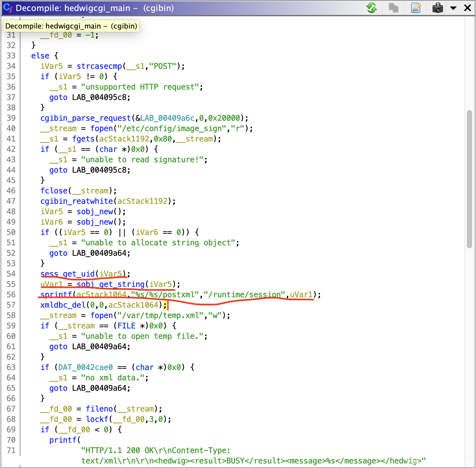The width and height of the screenshot is (476, 468).
Task: Select the sess_get_uid function name
Action: click(x=67, y=274)
